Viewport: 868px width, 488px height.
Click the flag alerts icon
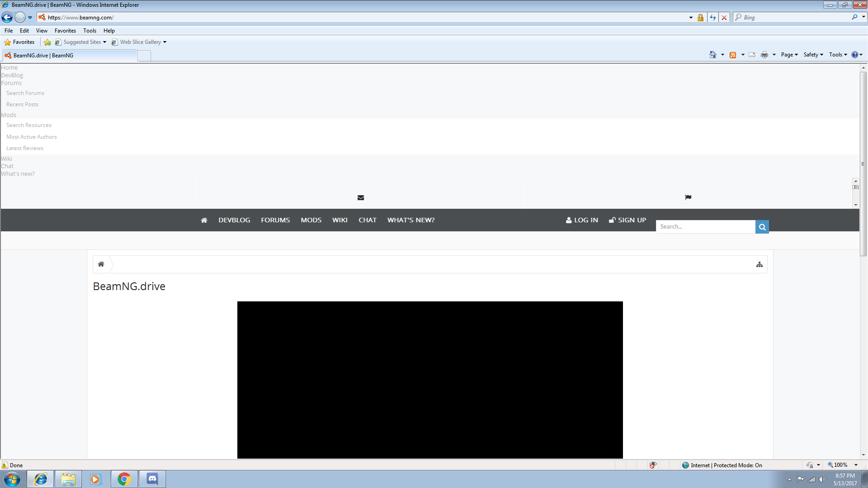click(x=688, y=197)
